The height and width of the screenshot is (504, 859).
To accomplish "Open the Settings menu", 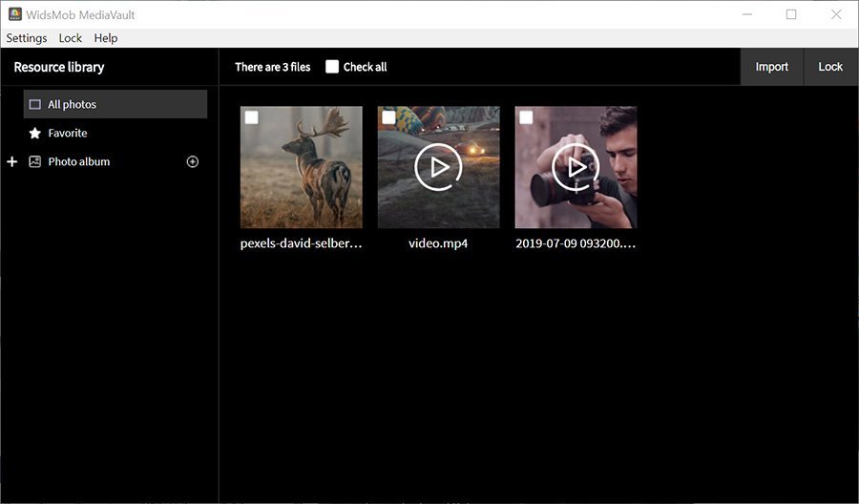I will pos(27,38).
